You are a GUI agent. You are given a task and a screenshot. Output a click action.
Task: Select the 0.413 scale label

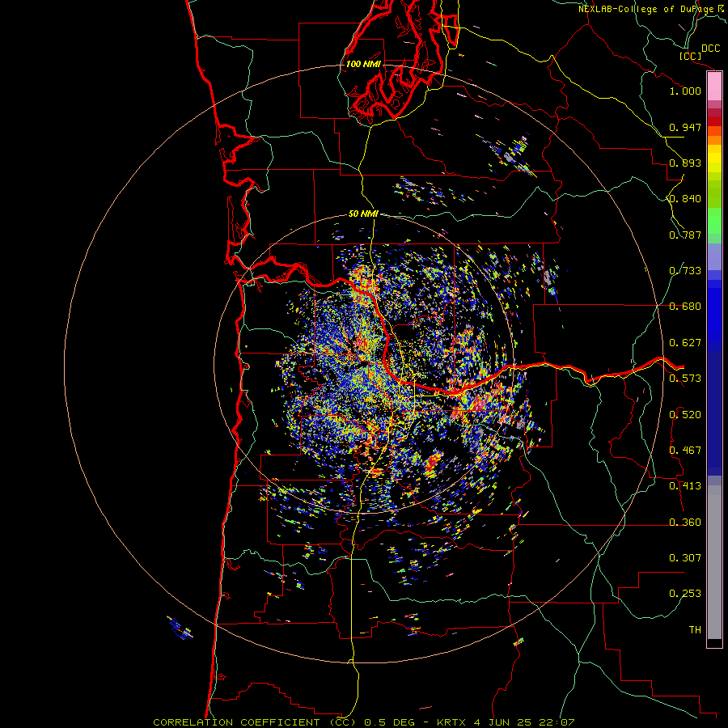pyautogui.click(x=685, y=486)
